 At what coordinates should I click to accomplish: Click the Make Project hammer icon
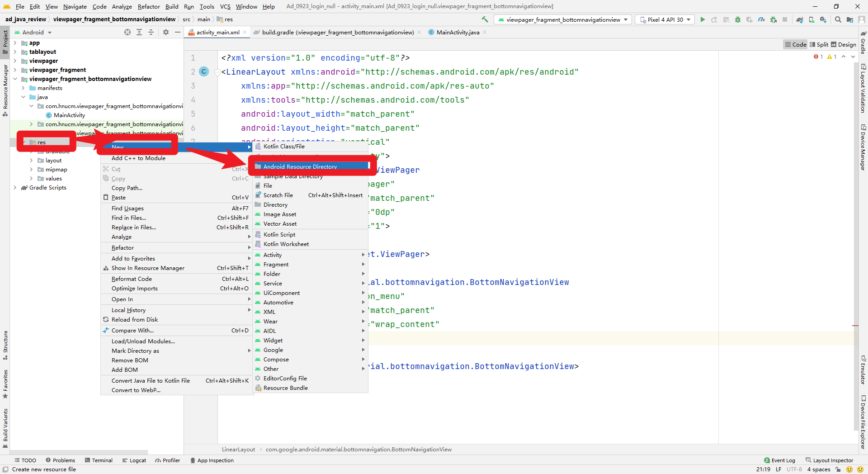tap(485, 19)
